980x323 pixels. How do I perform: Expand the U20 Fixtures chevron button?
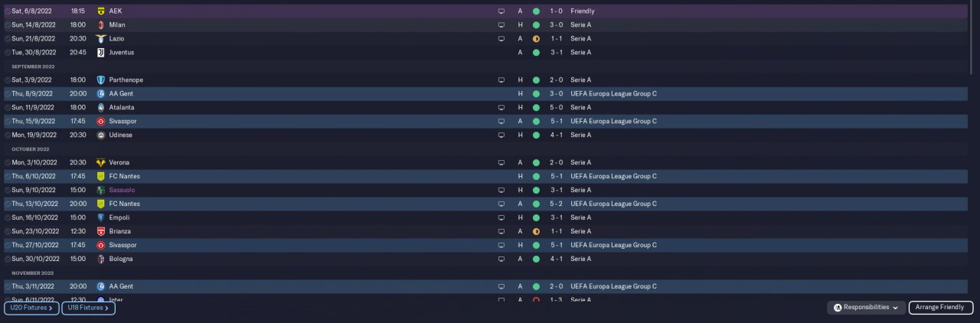point(31,308)
